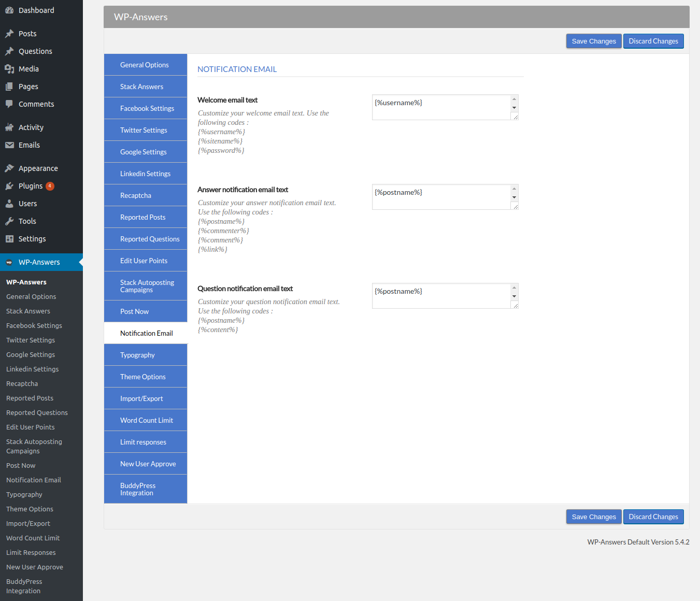This screenshot has width=700, height=601.
Task: Open Post Now in sidebar submenu
Action: point(21,466)
